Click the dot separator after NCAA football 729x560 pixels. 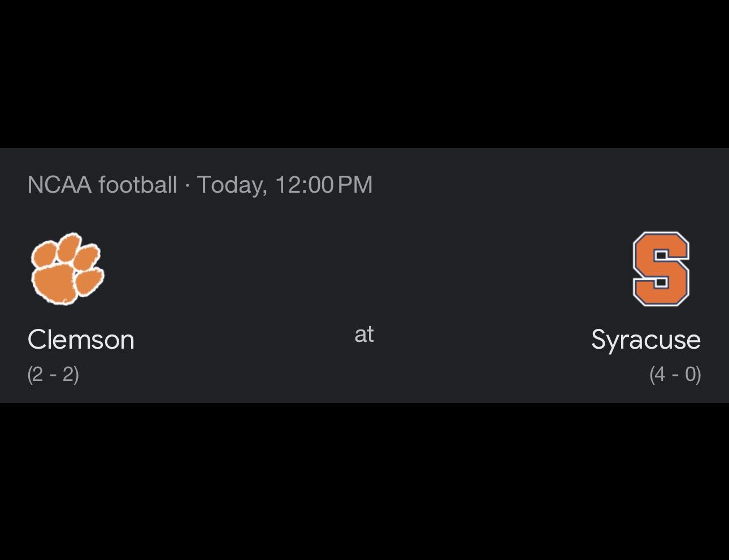[x=187, y=185]
